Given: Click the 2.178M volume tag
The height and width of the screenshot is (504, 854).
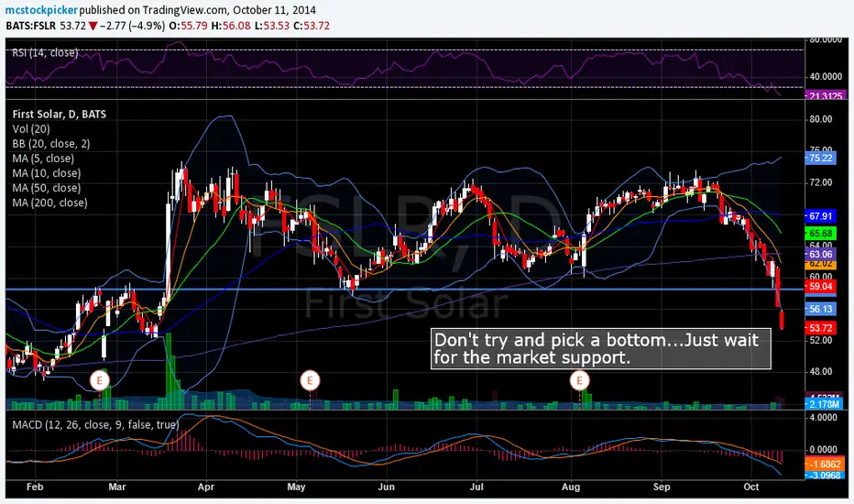Looking at the screenshot, I should click(824, 404).
